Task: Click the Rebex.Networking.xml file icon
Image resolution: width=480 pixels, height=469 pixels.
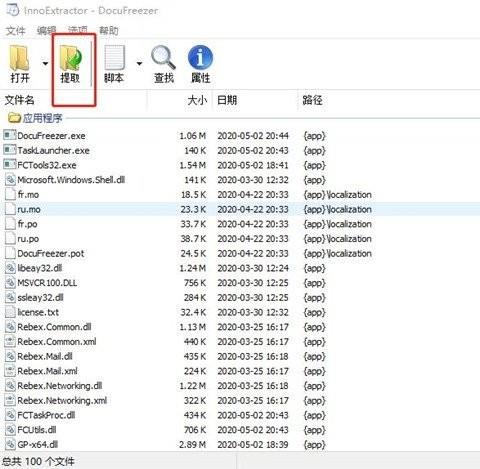Action: [x=10, y=400]
